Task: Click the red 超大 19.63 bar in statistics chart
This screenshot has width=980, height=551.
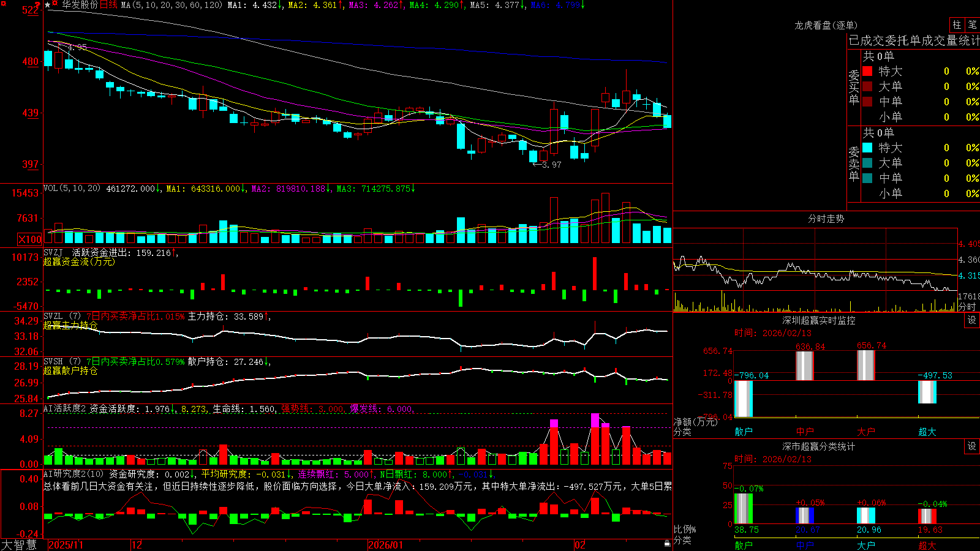Action: tap(927, 516)
